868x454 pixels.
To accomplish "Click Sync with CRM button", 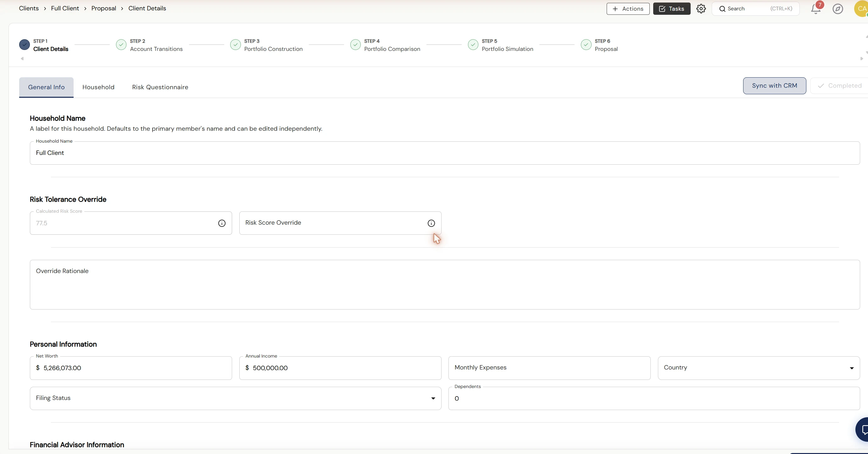I will 774,86.
